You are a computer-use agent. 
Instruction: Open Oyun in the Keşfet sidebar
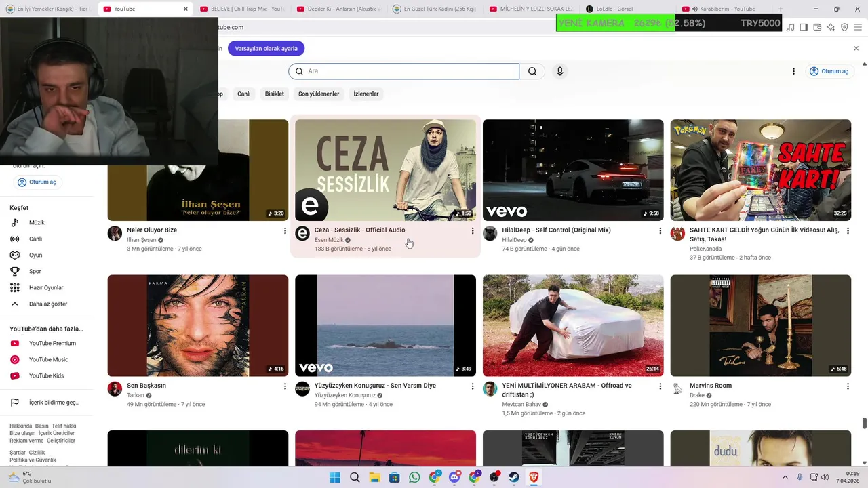tap(46, 255)
